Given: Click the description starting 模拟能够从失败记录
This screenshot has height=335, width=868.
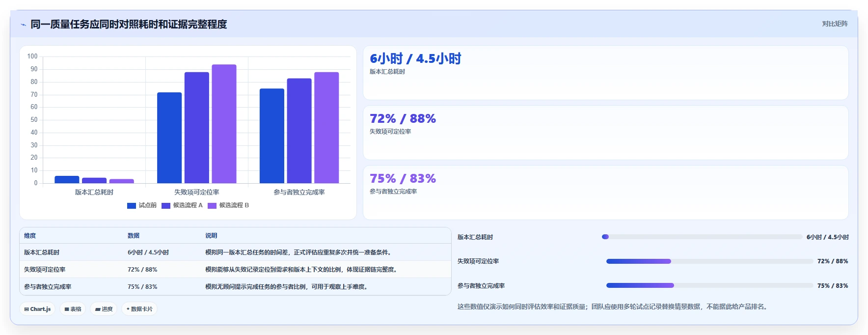Looking at the screenshot, I should click(x=302, y=270).
